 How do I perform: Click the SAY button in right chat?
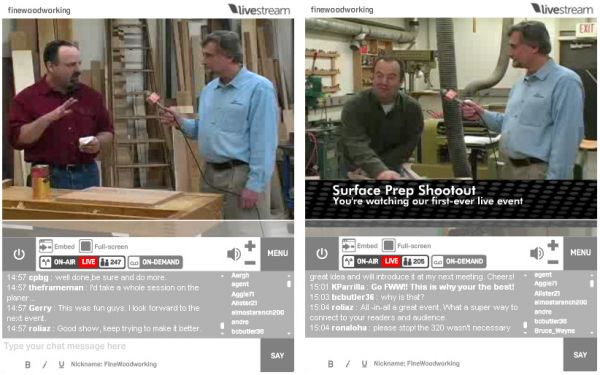[580, 355]
